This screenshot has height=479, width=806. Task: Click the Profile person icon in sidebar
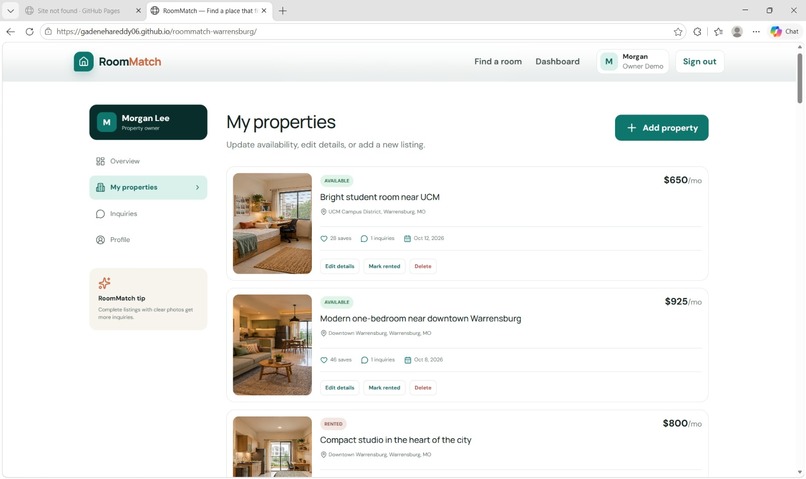pyautogui.click(x=100, y=240)
